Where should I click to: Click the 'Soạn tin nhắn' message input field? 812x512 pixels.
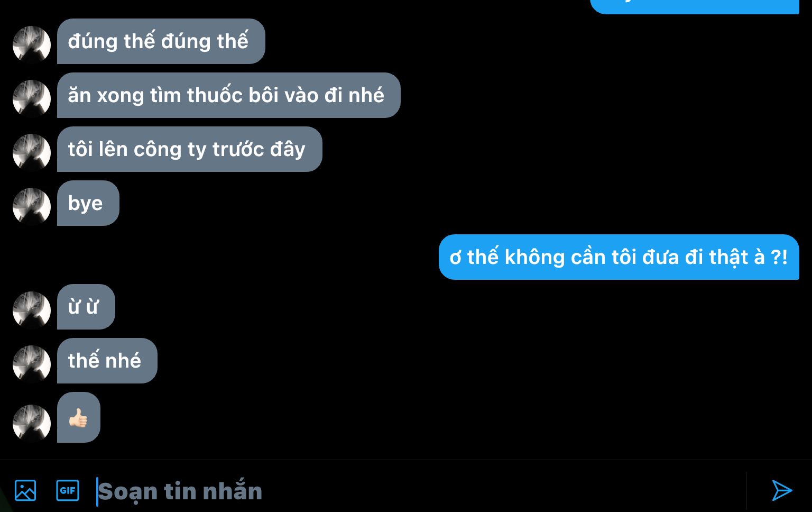pyautogui.click(x=420, y=491)
